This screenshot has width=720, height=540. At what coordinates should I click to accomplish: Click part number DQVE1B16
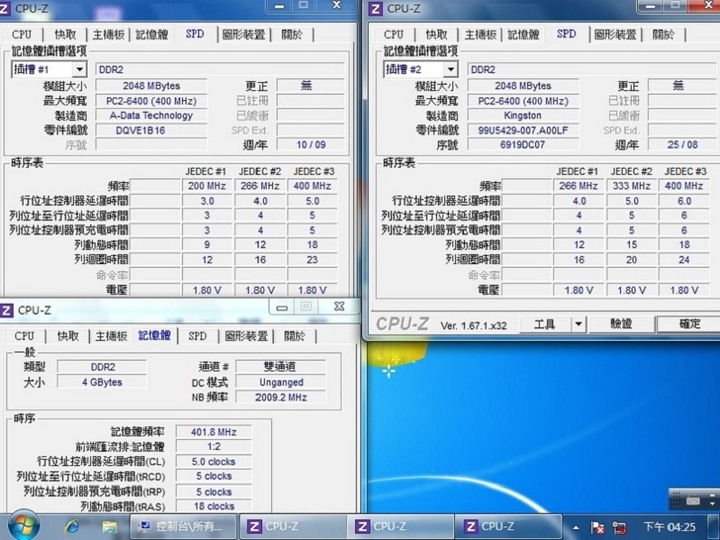[151, 130]
